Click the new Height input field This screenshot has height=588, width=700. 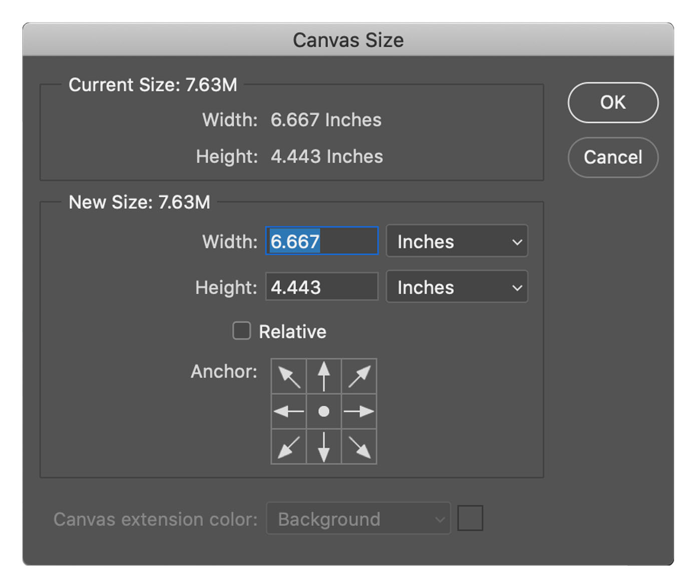pyautogui.click(x=321, y=287)
